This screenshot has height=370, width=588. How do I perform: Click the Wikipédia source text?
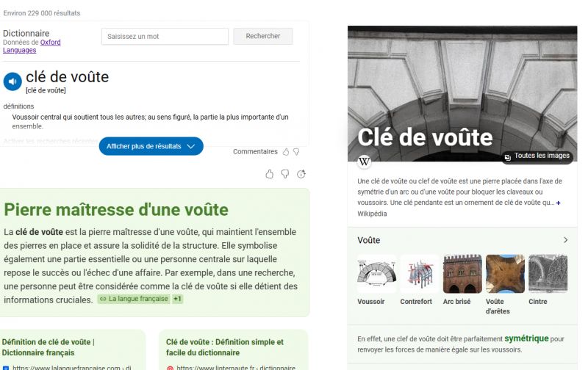(x=372, y=214)
